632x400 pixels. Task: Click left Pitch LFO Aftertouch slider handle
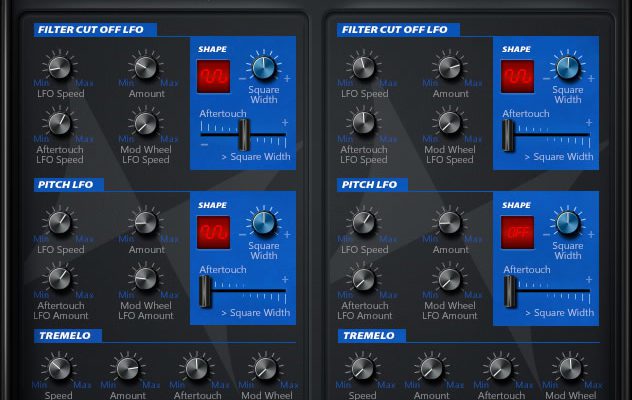click(x=206, y=291)
